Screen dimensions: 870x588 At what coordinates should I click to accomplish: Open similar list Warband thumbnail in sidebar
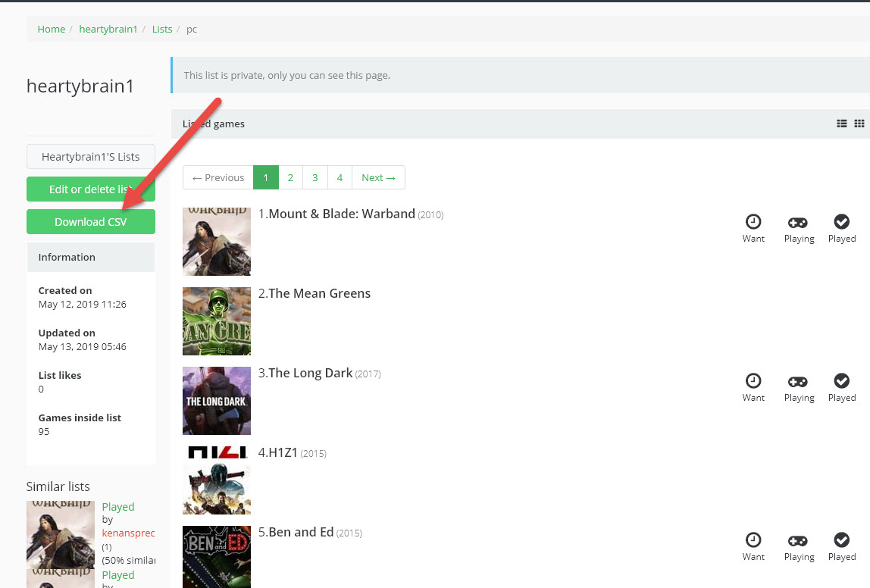click(61, 535)
